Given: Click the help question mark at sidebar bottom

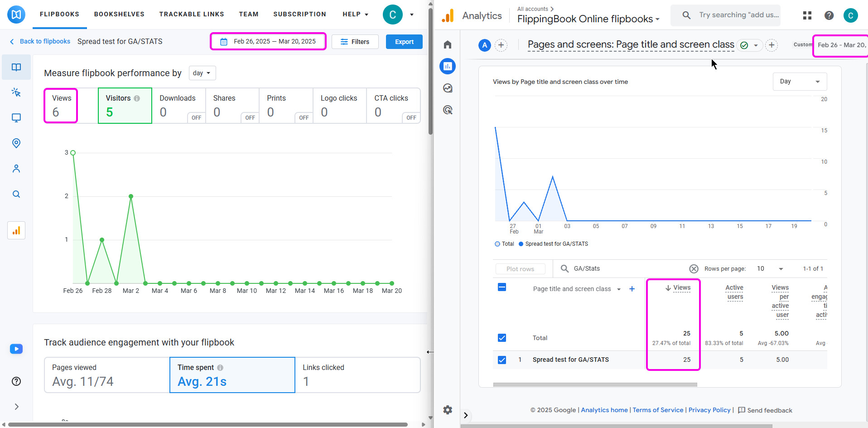Looking at the screenshot, I should [16, 381].
